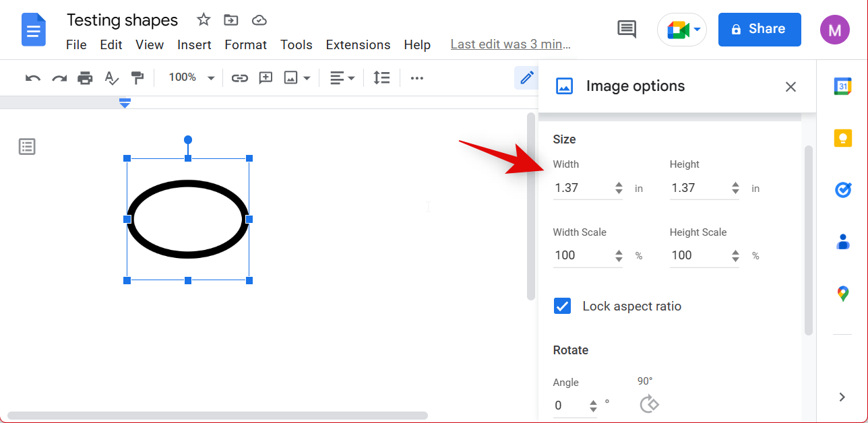Screen dimensions: 868x423
Task: Open Google Keep side panel
Action: (842, 138)
